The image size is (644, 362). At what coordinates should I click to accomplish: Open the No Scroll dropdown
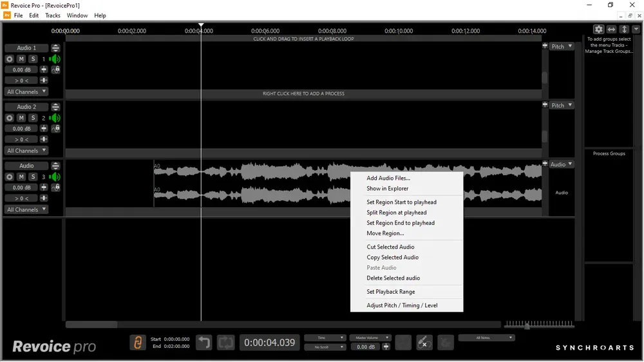(325, 347)
